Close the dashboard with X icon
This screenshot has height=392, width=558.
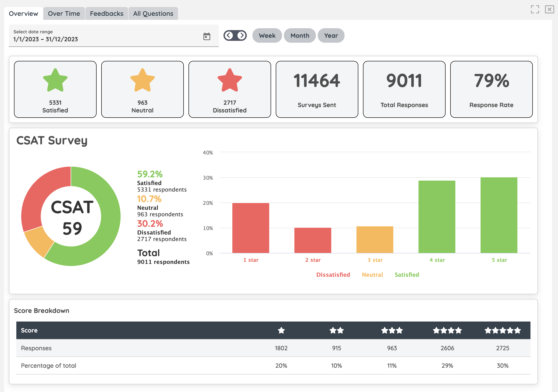pyautogui.click(x=549, y=10)
